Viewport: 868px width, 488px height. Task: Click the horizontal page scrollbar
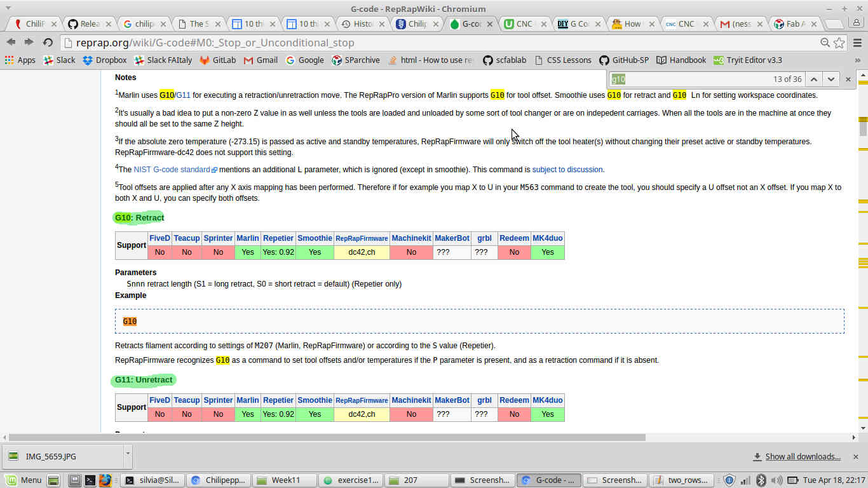pos(327,437)
